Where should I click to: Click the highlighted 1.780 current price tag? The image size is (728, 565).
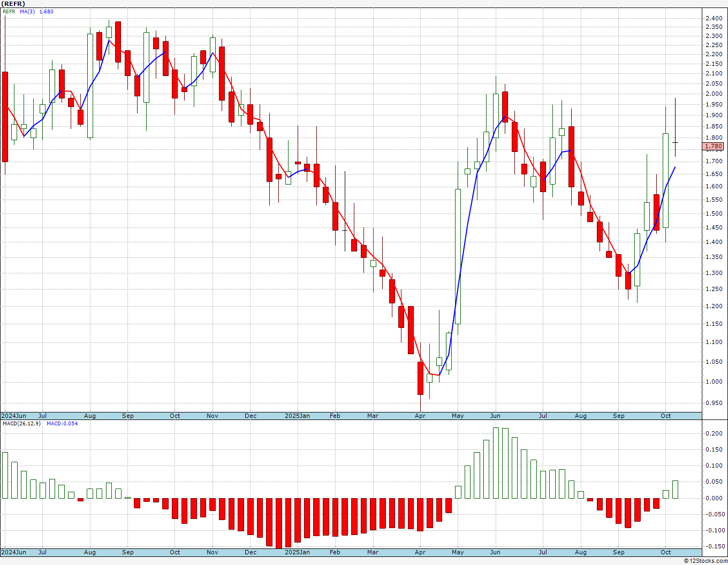(714, 146)
